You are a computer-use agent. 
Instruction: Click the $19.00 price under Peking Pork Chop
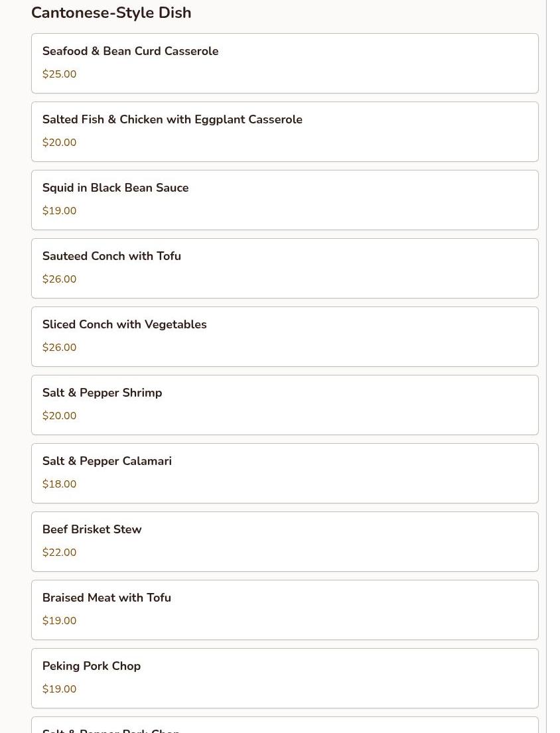click(59, 688)
